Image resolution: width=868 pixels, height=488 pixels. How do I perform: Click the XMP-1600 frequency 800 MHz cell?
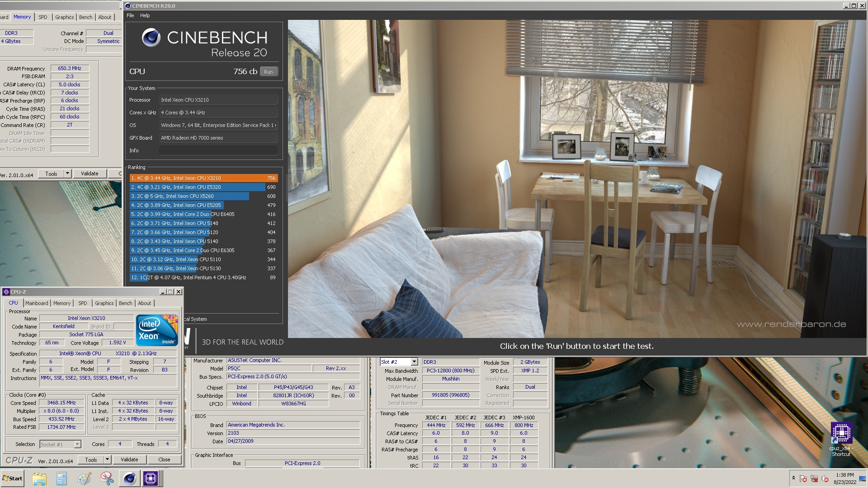pos(524,425)
